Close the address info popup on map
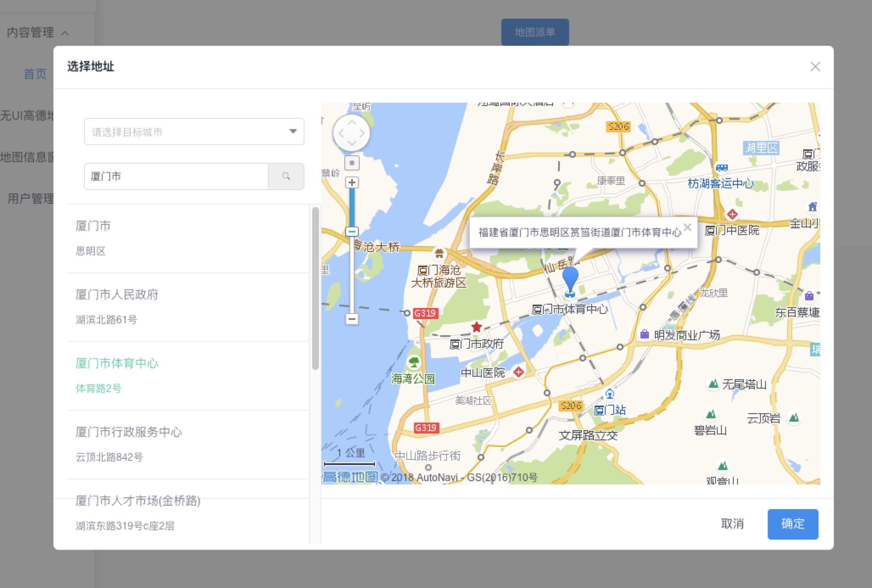The image size is (872, 588). [x=688, y=227]
